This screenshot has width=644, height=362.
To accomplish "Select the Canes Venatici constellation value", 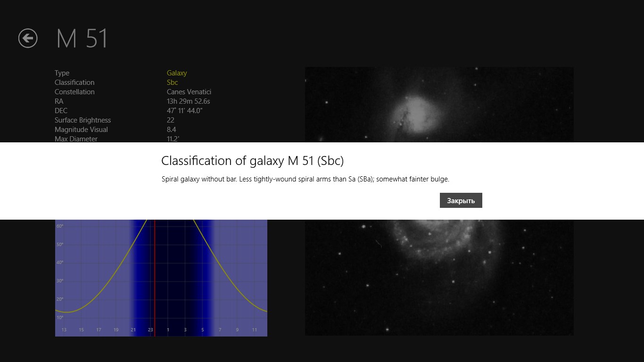I will [x=189, y=92].
